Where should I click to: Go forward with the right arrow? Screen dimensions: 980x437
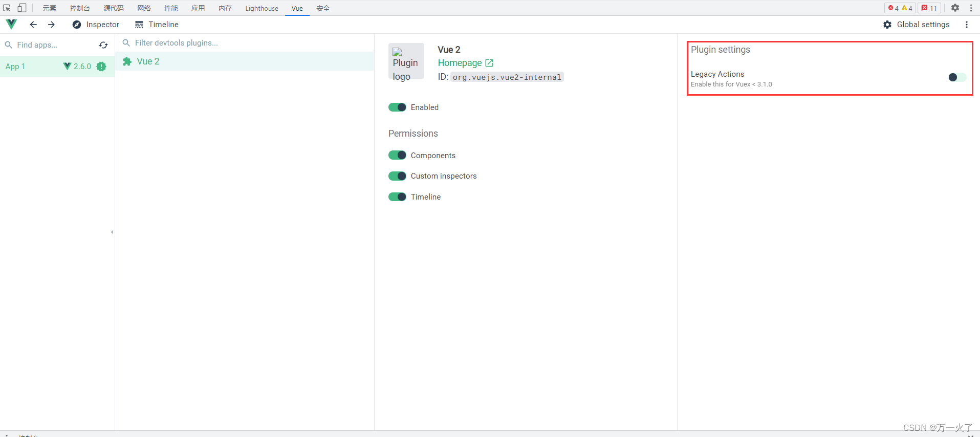tap(51, 25)
